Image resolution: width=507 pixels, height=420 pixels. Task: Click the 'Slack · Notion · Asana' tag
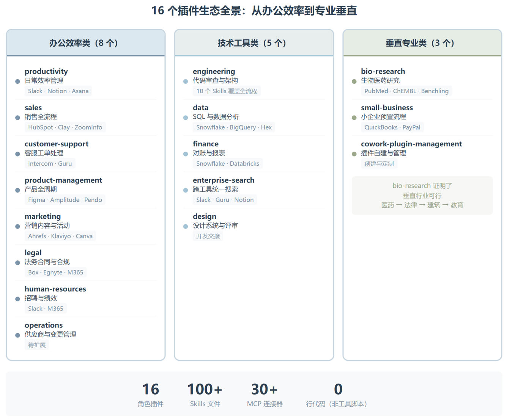pyautogui.click(x=58, y=91)
